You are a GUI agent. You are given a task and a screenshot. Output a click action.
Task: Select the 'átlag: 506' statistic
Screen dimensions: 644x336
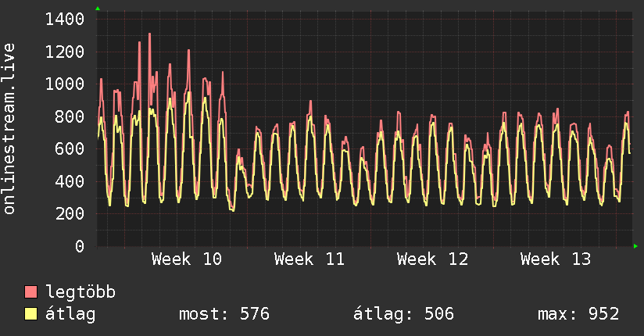tap(404, 314)
